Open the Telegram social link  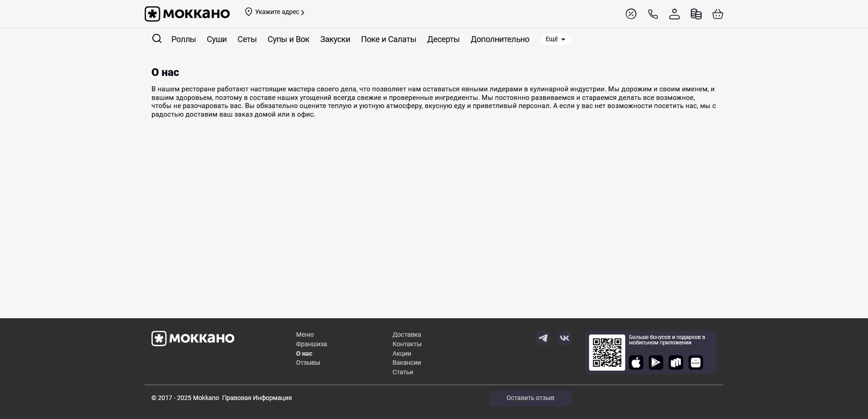(x=543, y=338)
